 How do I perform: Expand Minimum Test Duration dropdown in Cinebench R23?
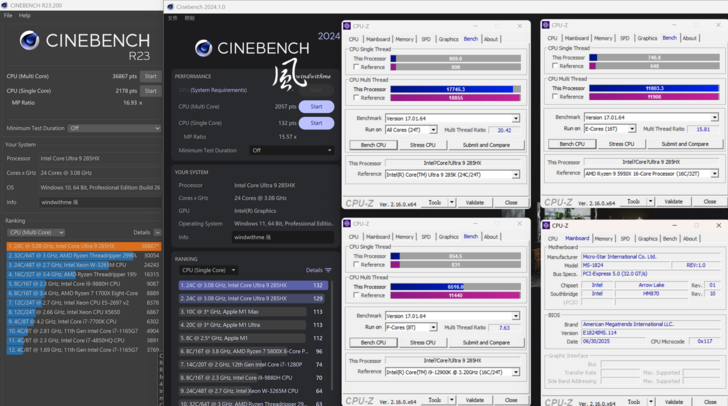point(114,128)
